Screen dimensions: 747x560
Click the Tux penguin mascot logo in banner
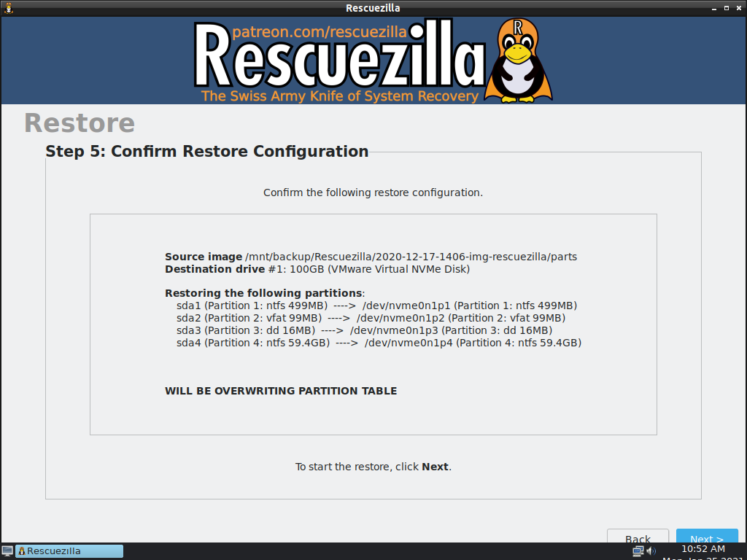coord(519,61)
